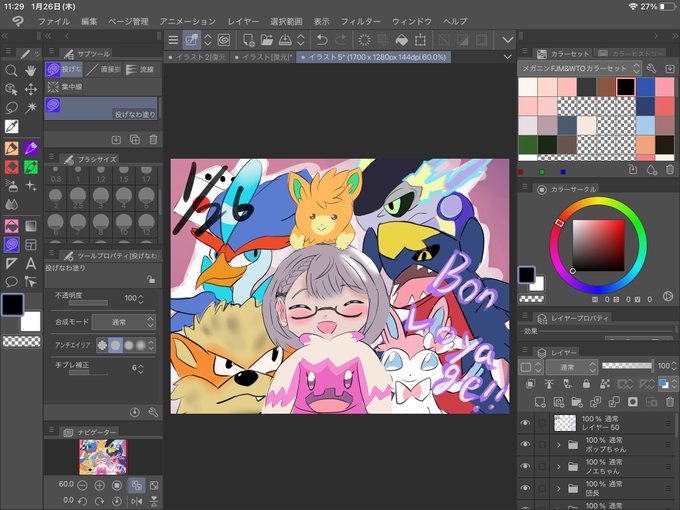Viewport: 680px width, 510px height.
Task: Select the Move layer tool
Action: (30, 89)
